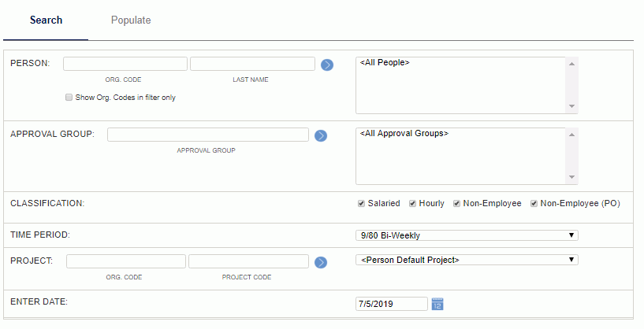Select the Search tab

[x=46, y=20]
